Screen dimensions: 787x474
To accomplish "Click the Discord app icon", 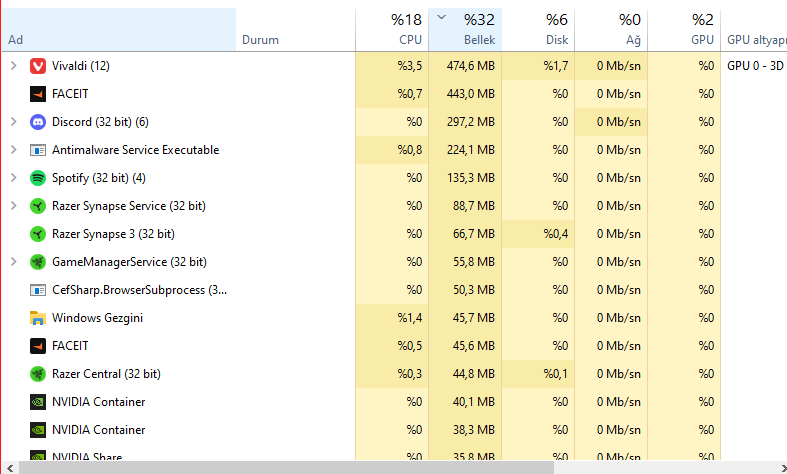I will (x=38, y=122).
